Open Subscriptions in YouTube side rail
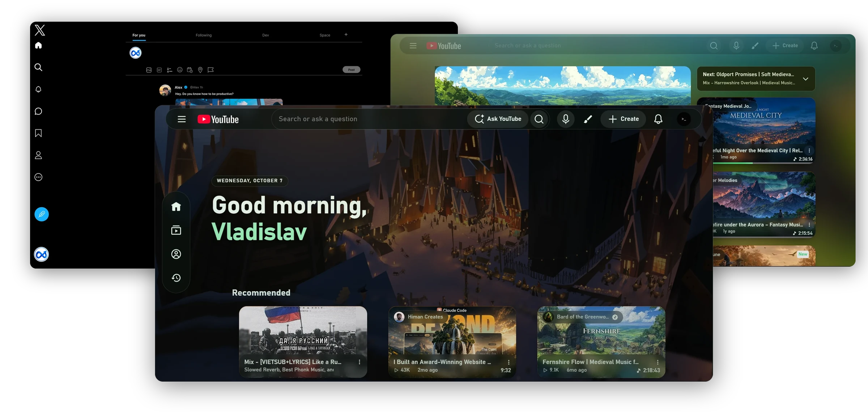This screenshot has width=868, height=412. (x=176, y=230)
